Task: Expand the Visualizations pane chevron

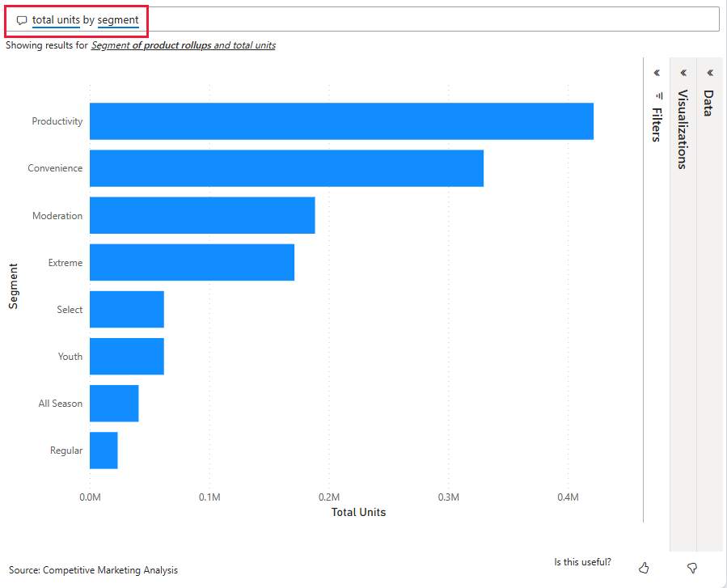Action: (x=683, y=73)
